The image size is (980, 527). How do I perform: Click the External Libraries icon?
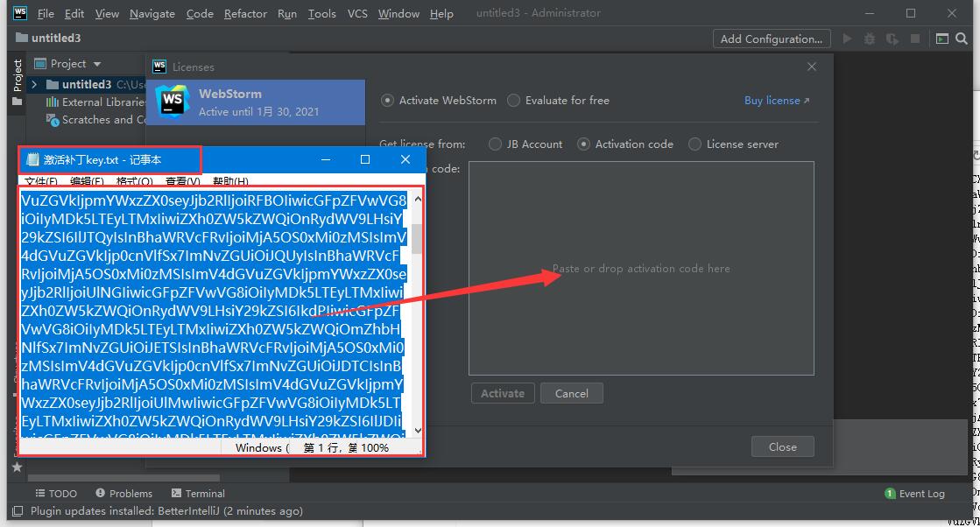click(x=53, y=102)
